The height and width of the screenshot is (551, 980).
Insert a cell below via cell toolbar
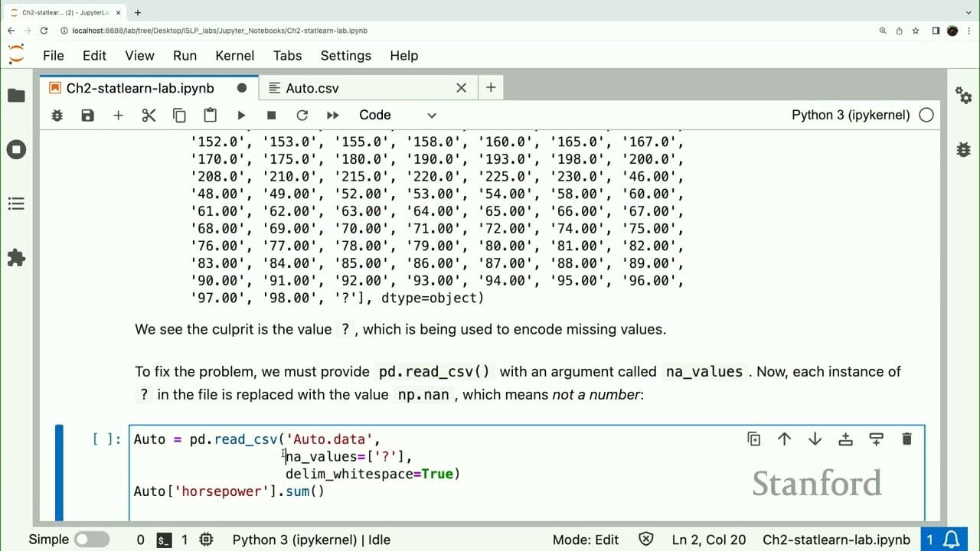[876, 439]
